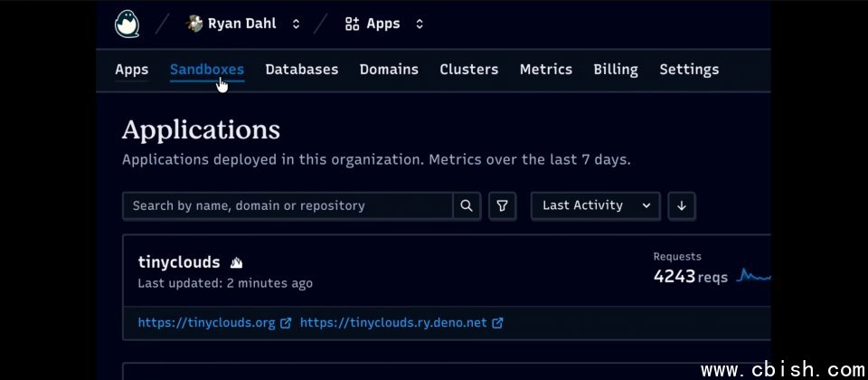
Task: Expand the Ryan Dahl organization switcher
Action: click(x=296, y=24)
